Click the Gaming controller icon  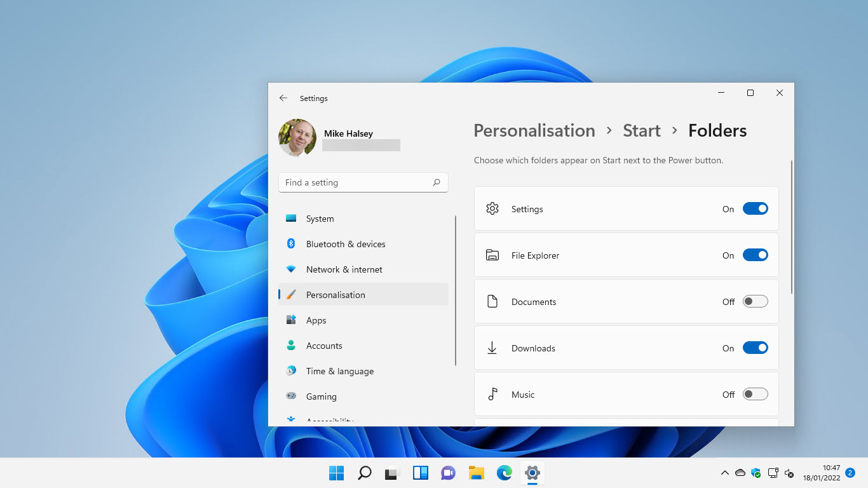(291, 396)
